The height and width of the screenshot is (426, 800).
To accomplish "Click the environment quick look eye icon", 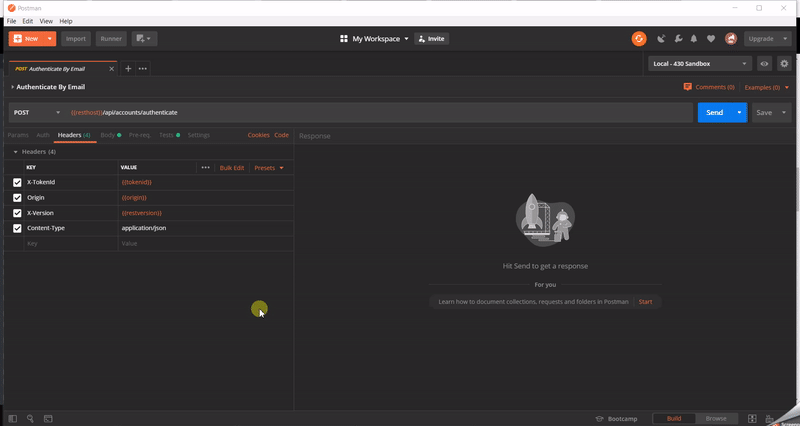I will click(x=764, y=64).
